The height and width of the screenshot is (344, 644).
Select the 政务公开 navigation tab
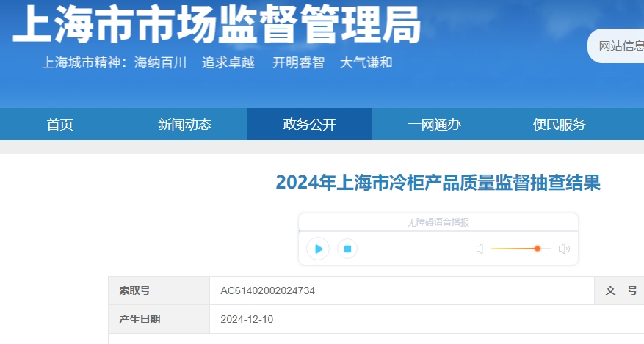point(310,124)
